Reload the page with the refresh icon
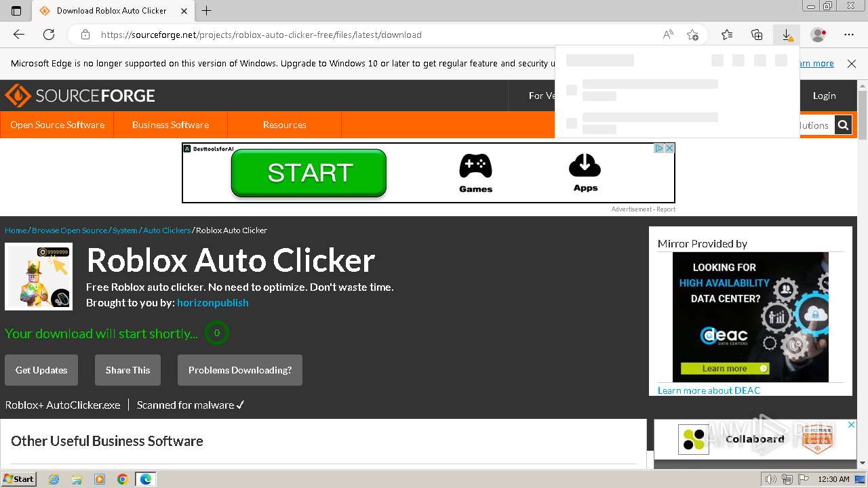 pyautogui.click(x=49, y=35)
